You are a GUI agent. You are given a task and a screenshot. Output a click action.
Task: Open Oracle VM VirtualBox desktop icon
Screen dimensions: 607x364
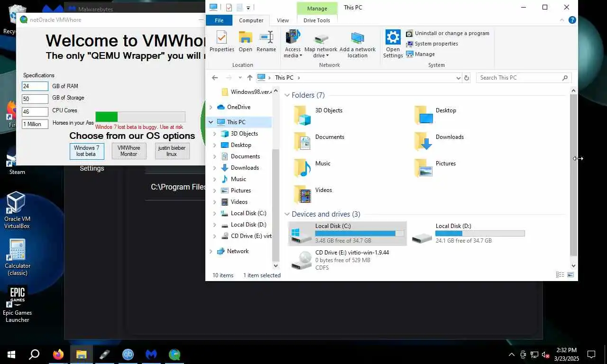pyautogui.click(x=17, y=210)
